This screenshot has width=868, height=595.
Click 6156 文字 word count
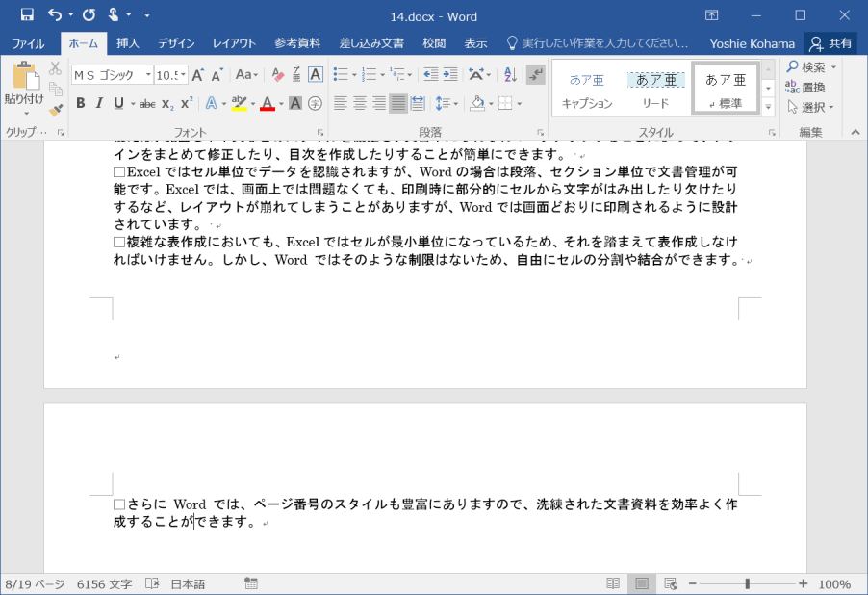point(105,583)
